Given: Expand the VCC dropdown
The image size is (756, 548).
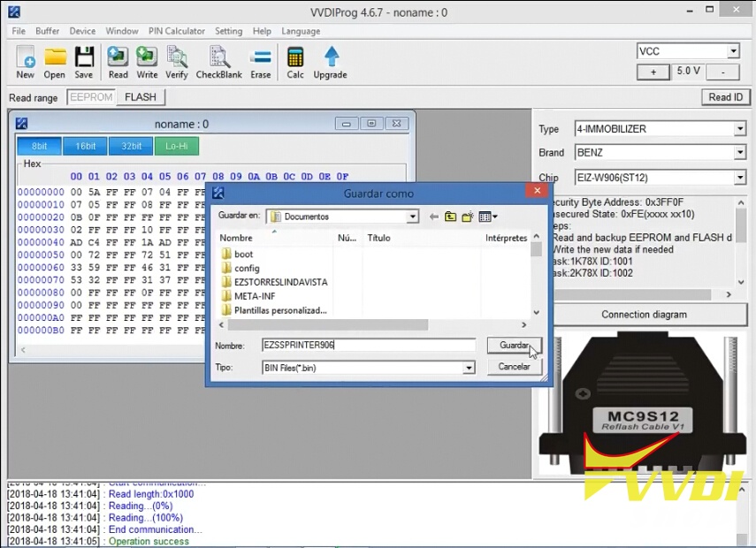Looking at the screenshot, I should 733,51.
